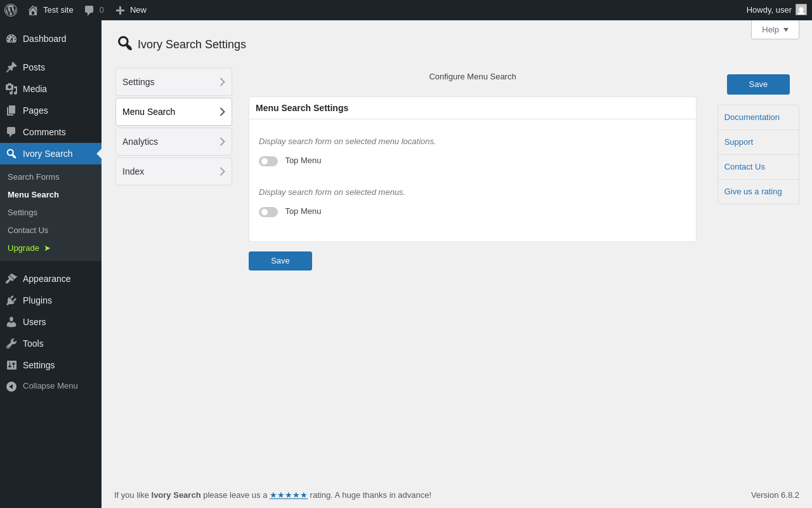The width and height of the screenshot is (812, 508).
Task: Click New in the admin bar
Action: point(138,10)
